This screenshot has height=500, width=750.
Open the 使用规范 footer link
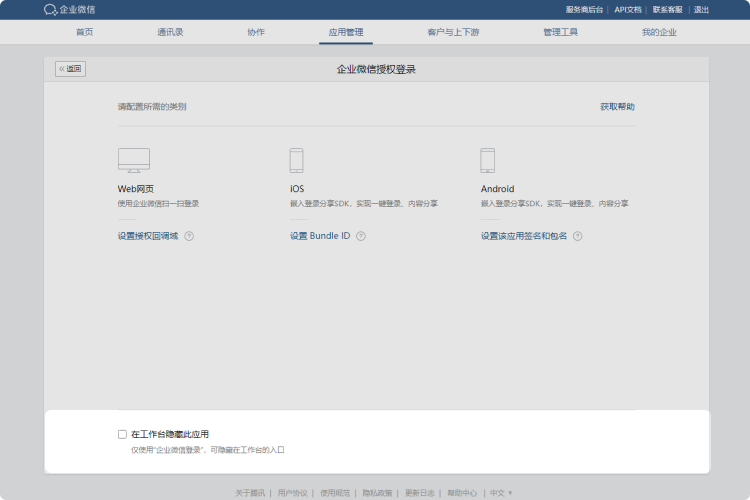click(x=335, y=493)
